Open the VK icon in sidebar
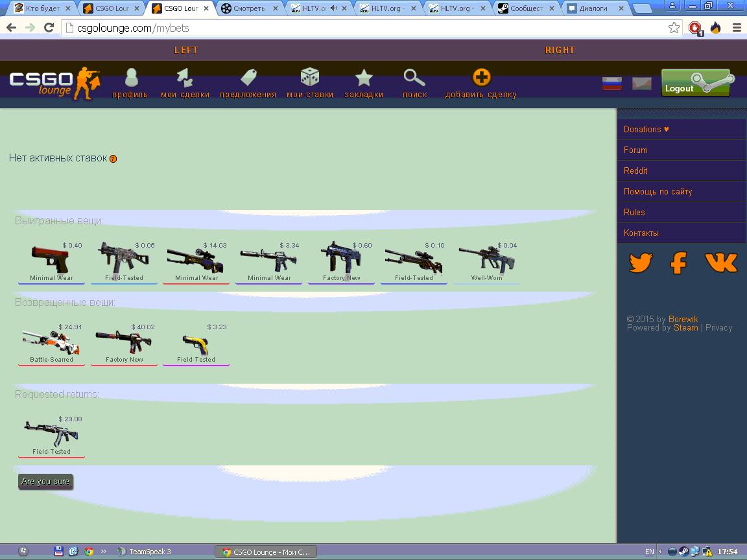This screenshot has height=560, width=747. click(721, 262)
